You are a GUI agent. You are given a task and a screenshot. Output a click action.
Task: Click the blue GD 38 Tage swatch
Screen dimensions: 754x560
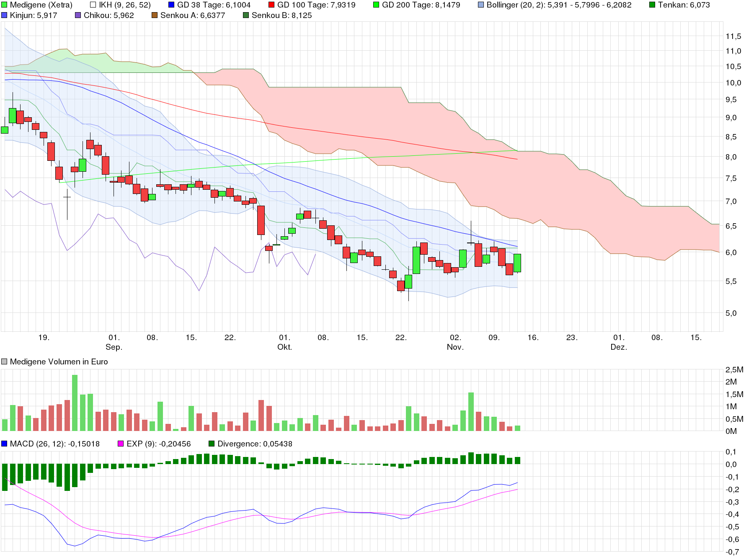coord(171,5)
